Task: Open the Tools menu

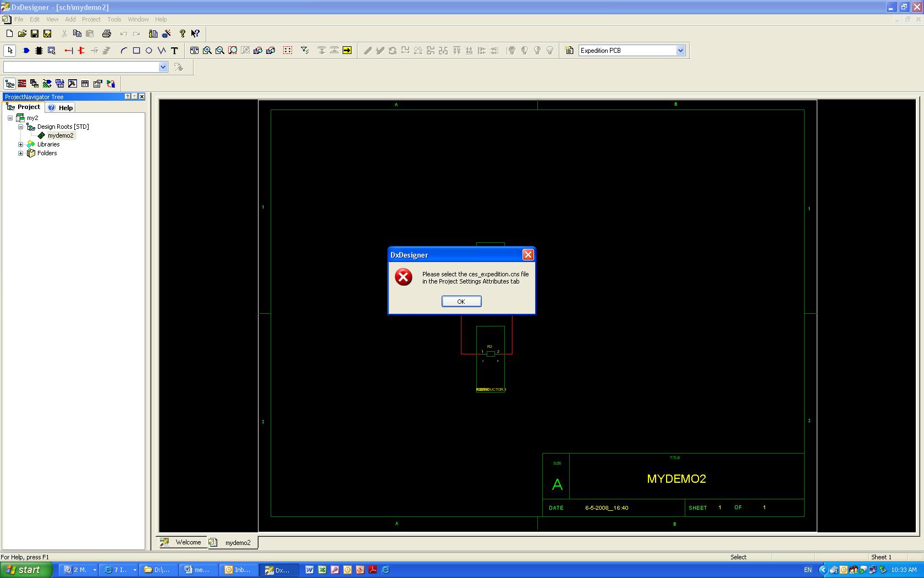Action: pyautogui.click(x=114, y=19)
